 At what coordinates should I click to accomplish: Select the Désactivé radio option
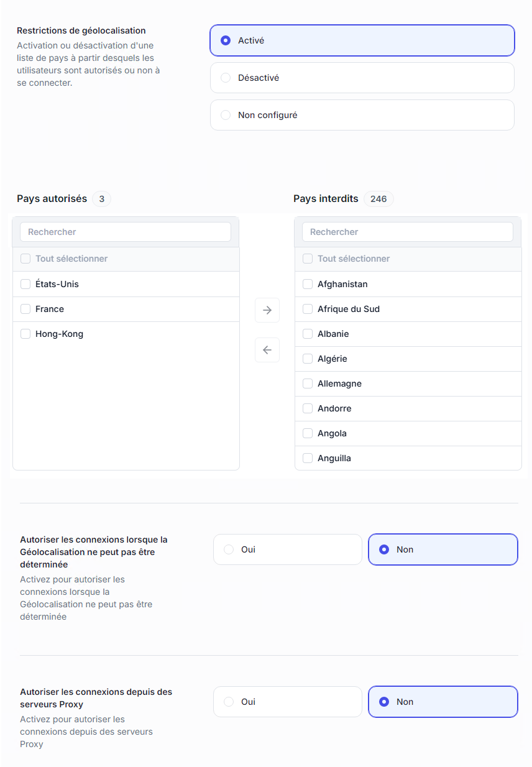226,78
